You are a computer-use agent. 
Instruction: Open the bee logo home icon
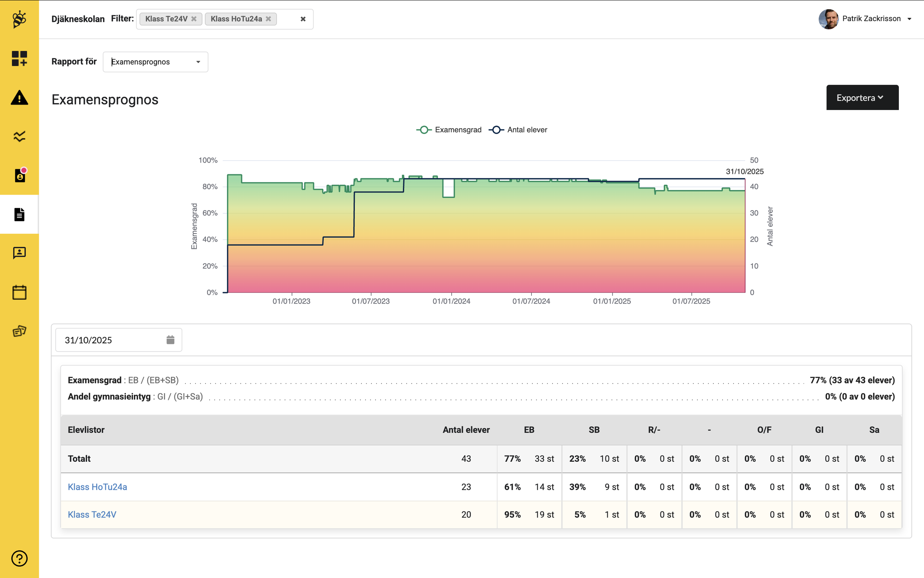click(x=19, y=19)
